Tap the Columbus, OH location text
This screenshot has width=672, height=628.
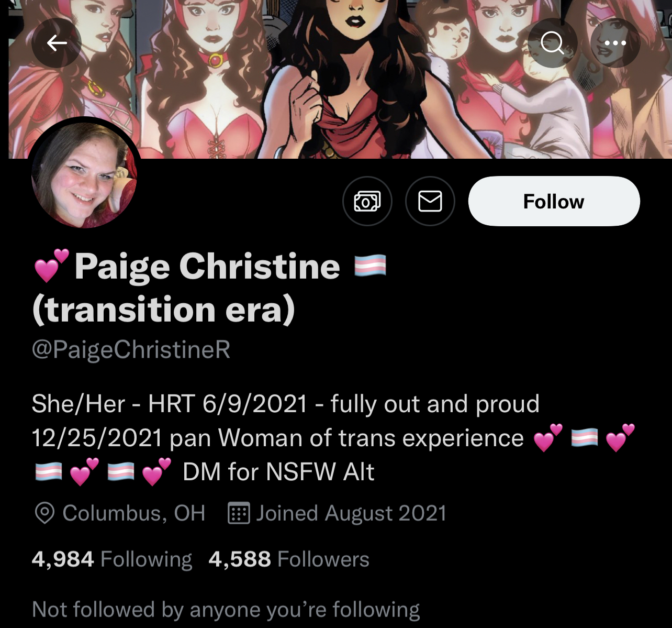[134, 513]
